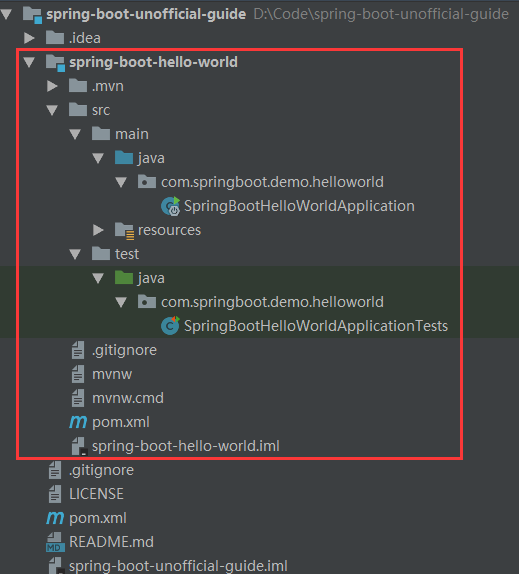Image resolution: width=519 pixels, height=574 pixels.
Task: Collapse the test folder arrow
Action: coord(75,254)
